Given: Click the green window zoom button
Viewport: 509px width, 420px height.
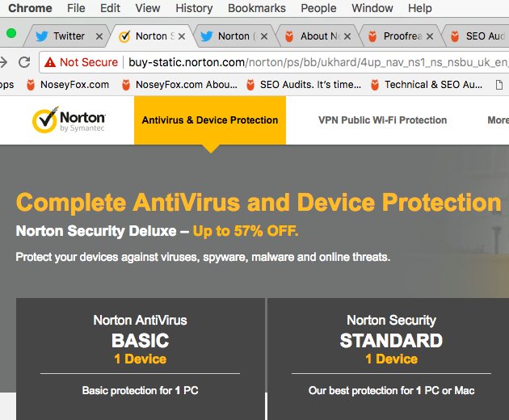Looking at the screenshot, I should click(11, 33).
